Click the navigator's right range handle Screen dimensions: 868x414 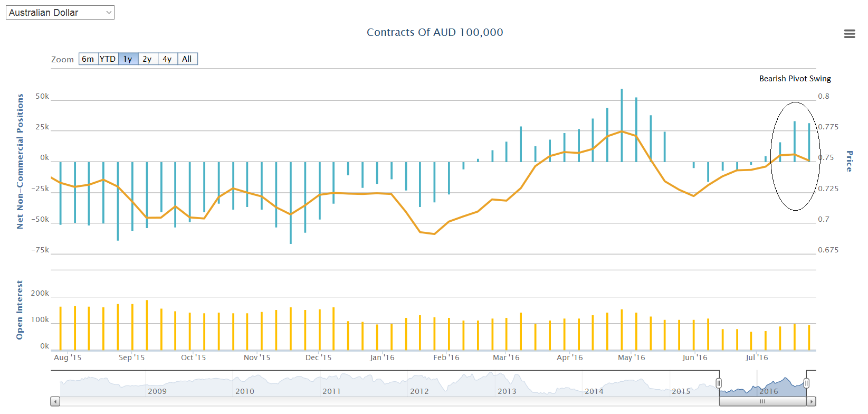click(806, 383)
